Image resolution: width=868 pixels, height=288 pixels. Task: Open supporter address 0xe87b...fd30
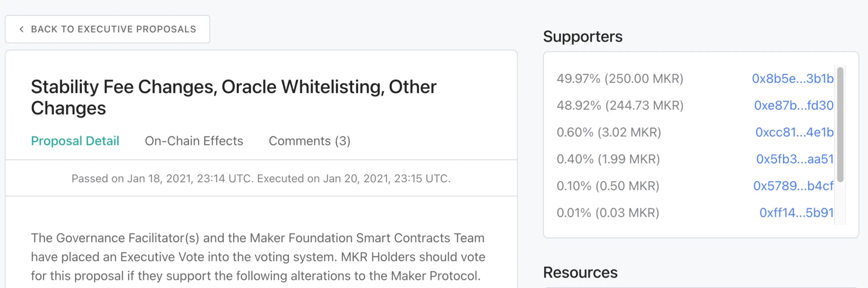793,105
